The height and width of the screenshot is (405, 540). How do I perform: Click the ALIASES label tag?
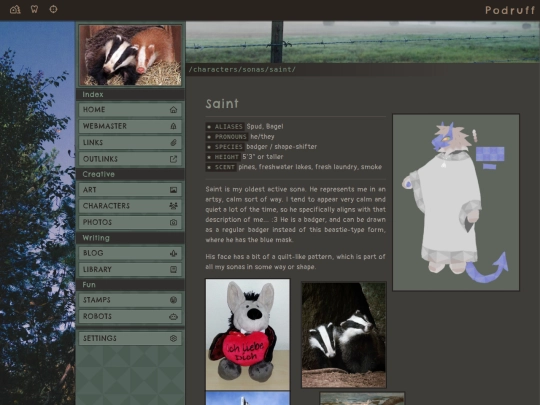225,127
